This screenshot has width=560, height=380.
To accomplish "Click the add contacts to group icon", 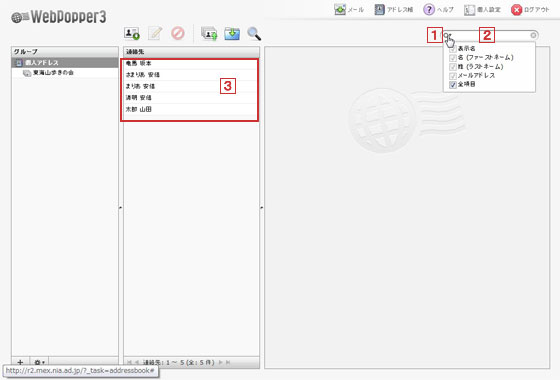I will 209,34.
